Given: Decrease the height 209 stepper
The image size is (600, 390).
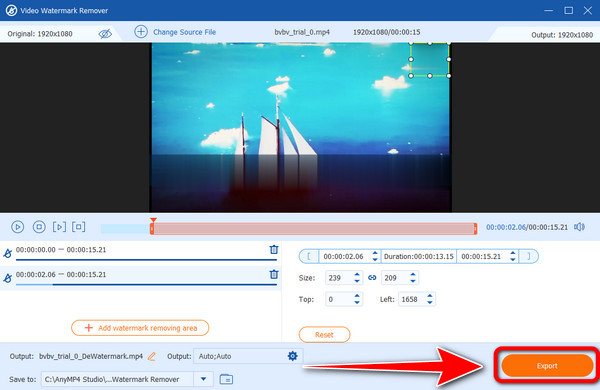Looking at the screenshot, I should tap(413, 281).
